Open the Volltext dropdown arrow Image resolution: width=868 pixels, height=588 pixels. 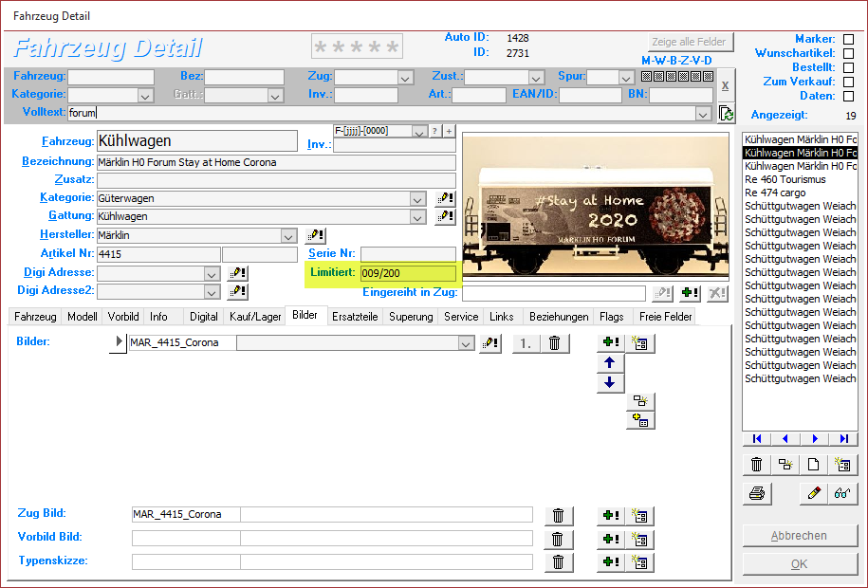point(703,114)
